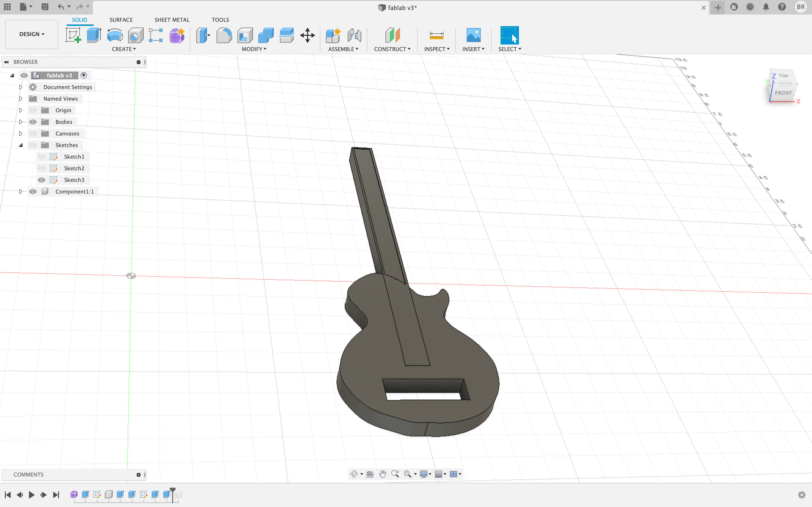The height and width of the screenshot is (507, 812).
Task: Select the Create Sketch tool
Action: [x=74, y=35]
